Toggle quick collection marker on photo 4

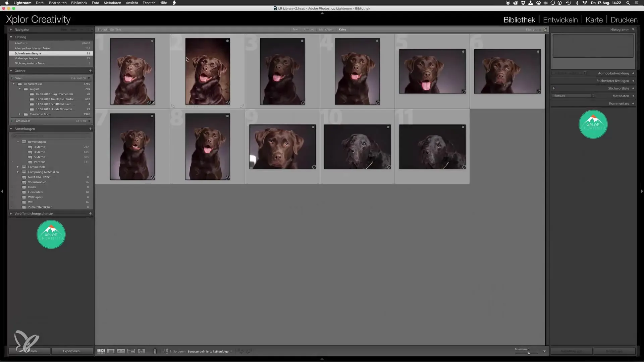point(377,41)
